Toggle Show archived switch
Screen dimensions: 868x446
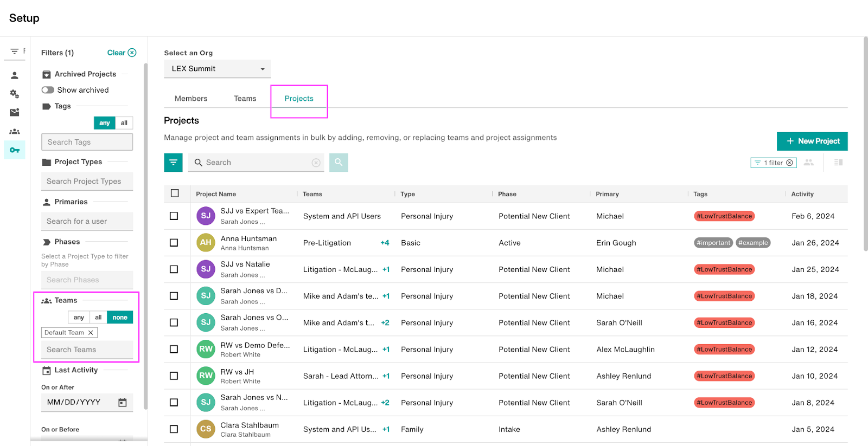(48, 90)
